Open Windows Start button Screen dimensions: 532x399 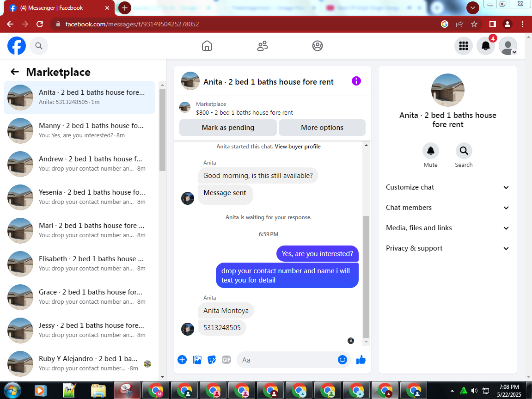12,390
